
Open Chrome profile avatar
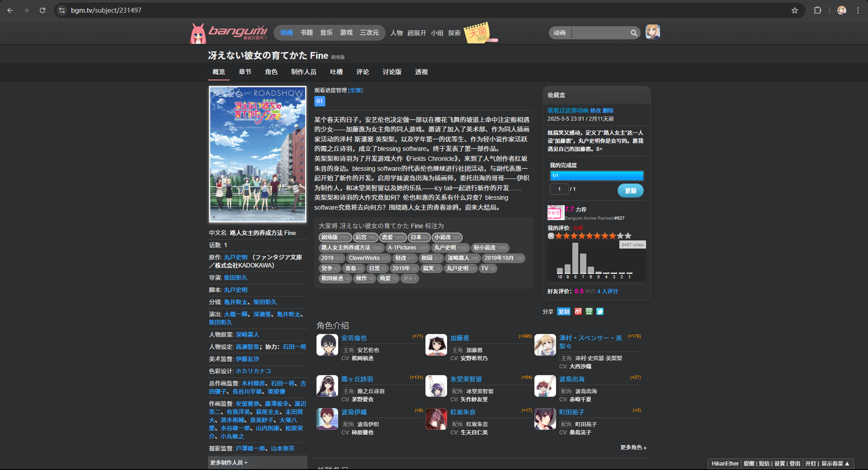pos(841,10)
